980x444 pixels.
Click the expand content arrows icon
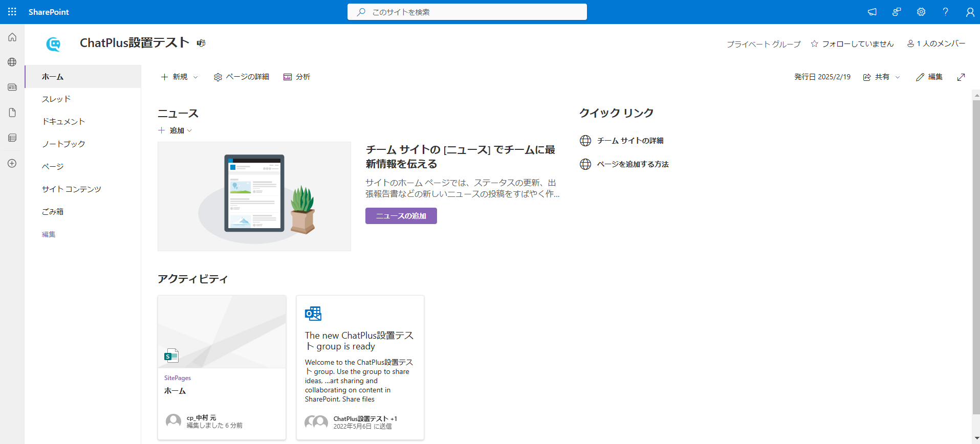961,77
